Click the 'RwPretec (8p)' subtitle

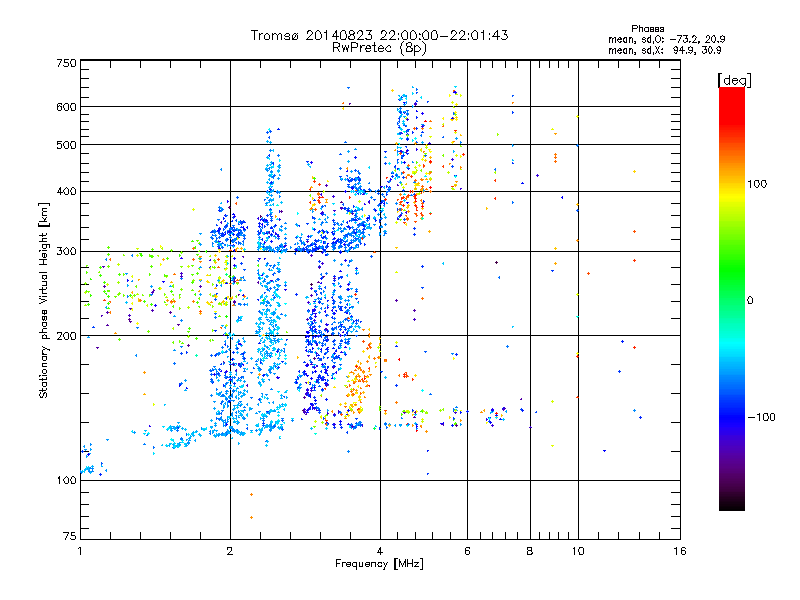click(379, 48)
